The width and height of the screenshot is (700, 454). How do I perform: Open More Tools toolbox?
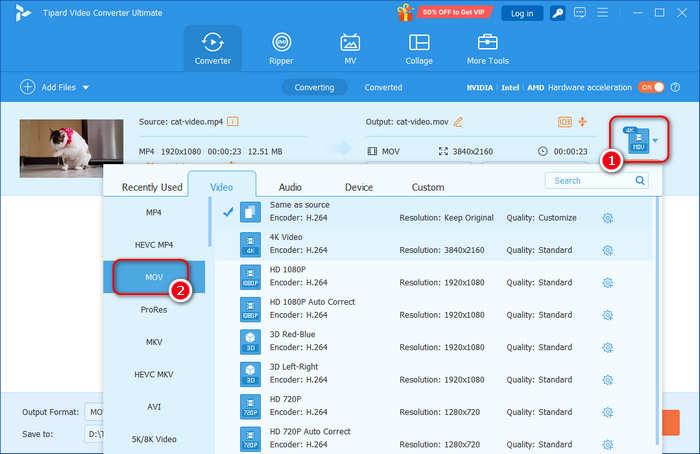[x=488, y=48]
